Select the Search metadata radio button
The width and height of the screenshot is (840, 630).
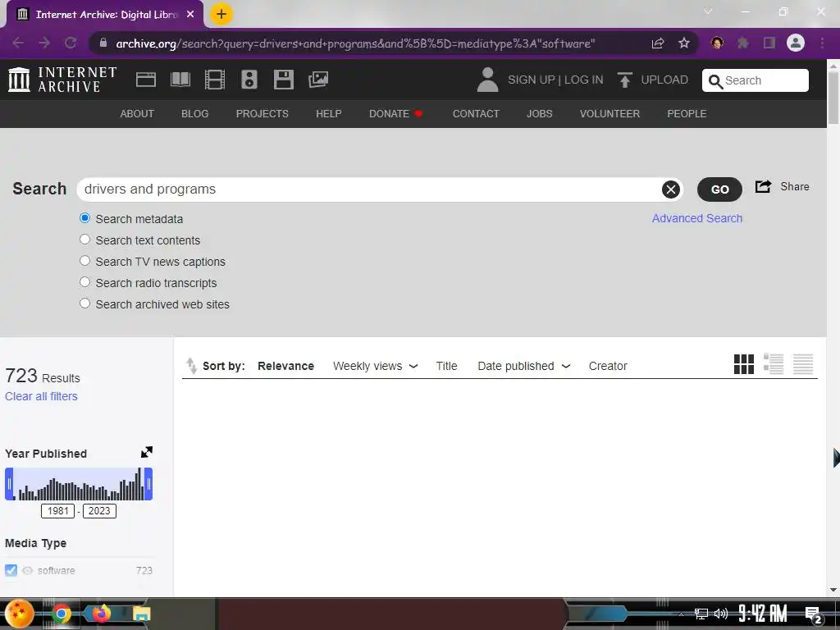pos(84,218)
